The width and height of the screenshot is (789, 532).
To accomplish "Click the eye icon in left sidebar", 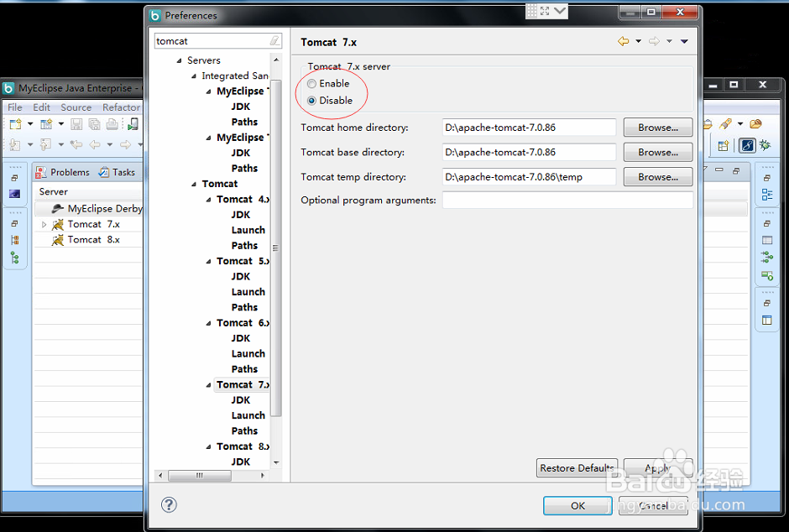I will point(14,194).
